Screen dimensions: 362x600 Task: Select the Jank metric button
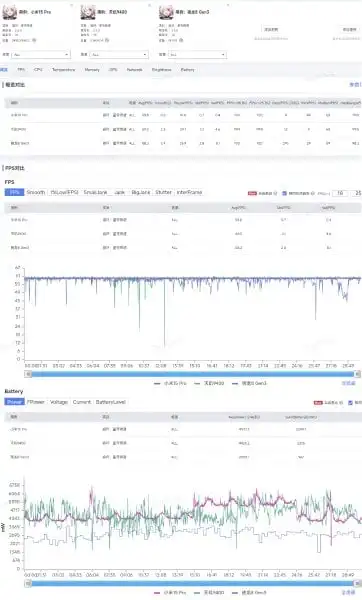120,192
